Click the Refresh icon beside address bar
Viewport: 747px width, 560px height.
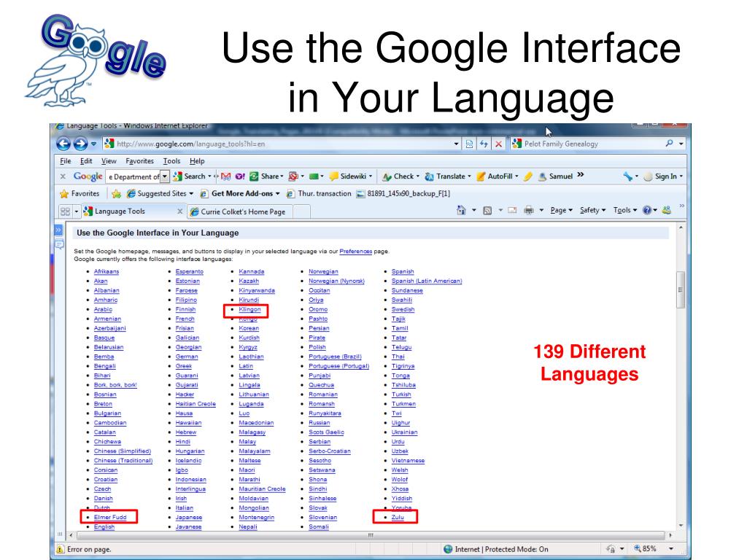click(484, 144)
